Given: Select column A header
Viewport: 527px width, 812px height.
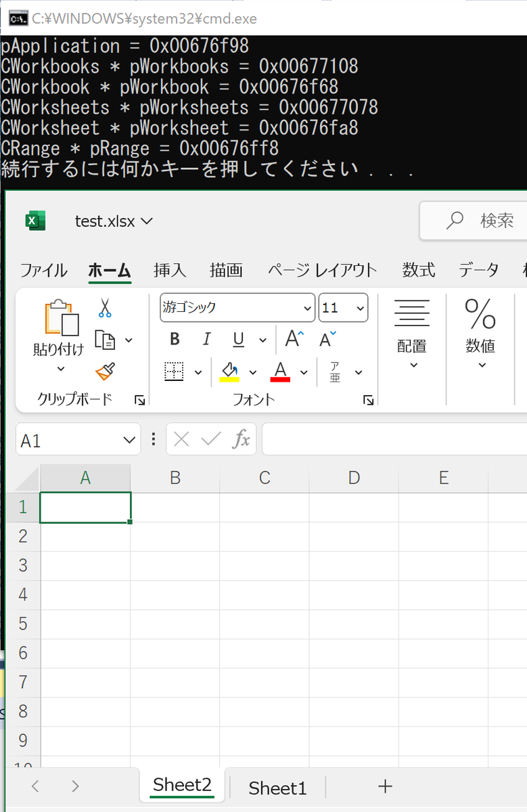Looking at the screenshot, I should 85,478.
